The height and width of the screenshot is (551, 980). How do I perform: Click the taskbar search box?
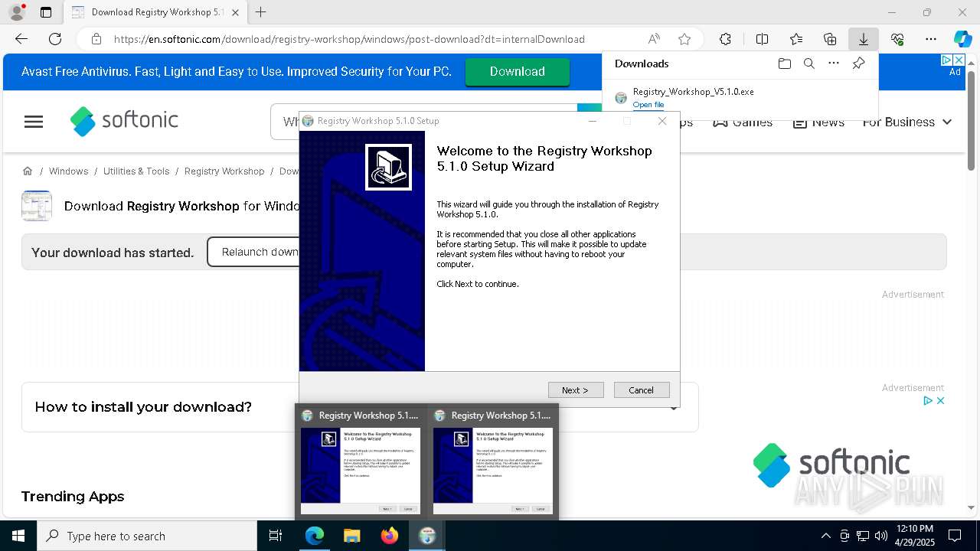point(147,536)
